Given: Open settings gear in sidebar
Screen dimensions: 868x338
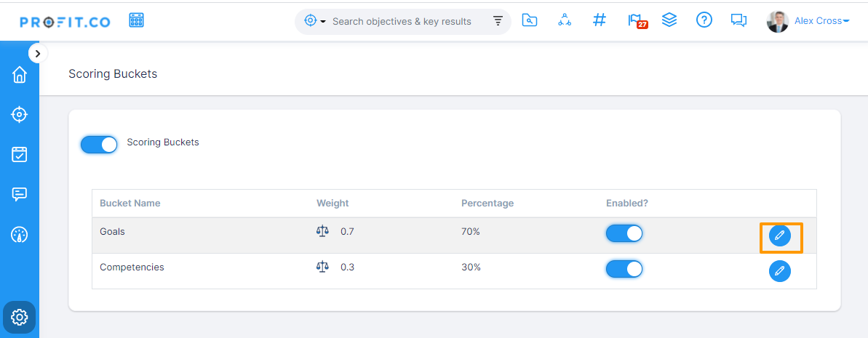Looking at the screenshot, I should coord(20,318).
